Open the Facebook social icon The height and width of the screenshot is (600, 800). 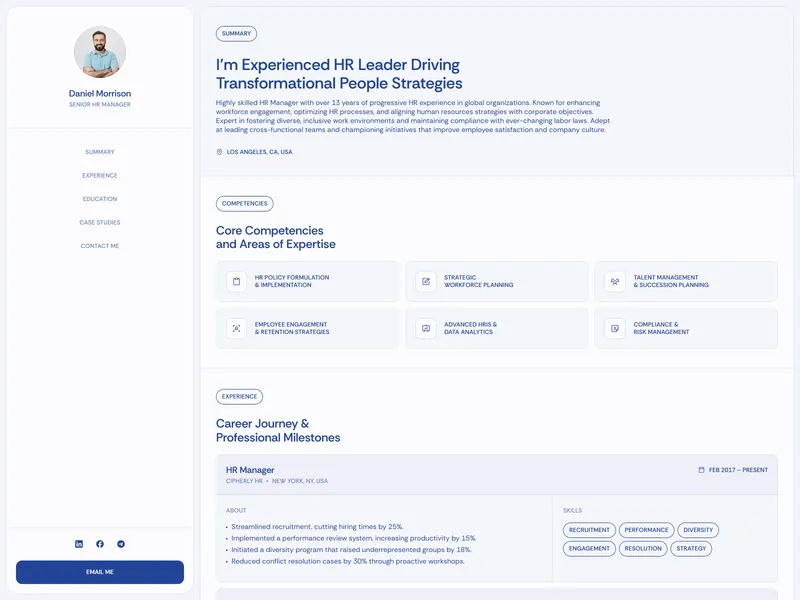click(x=100, y=544)
